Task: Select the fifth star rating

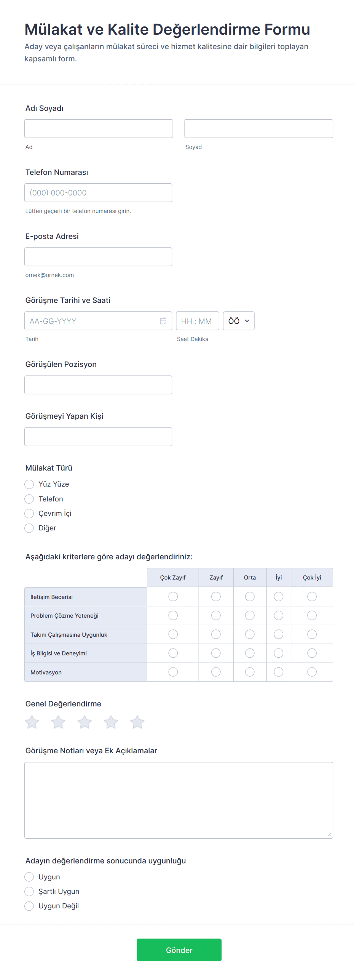Action: (x=137, y=722)
